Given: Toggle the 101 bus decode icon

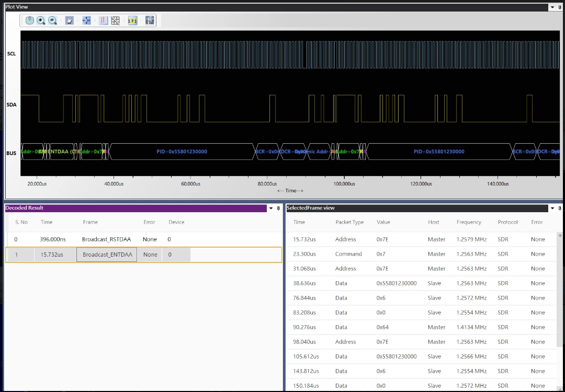Looking at the screenshot, I should (132, 20).
